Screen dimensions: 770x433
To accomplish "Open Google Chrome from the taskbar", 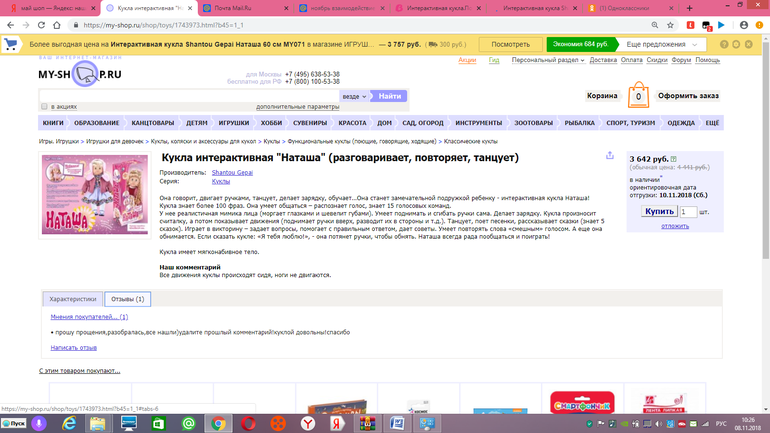I will tap(216, 423).
